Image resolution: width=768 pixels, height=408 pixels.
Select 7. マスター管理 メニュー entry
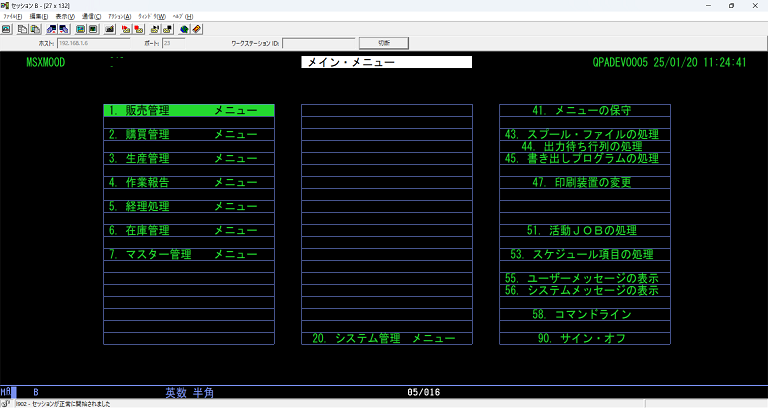pyautogui.click(x=188, y=255)
